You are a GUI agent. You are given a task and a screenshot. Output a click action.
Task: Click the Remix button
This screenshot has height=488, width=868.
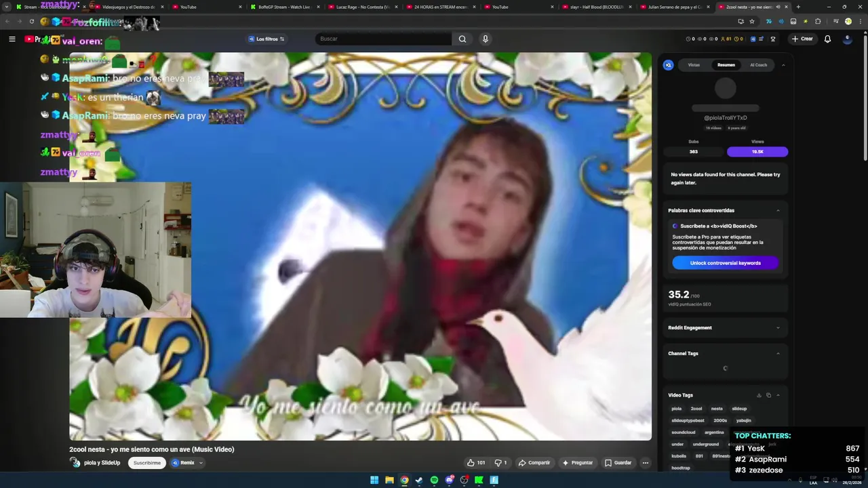(x=183, y=463)
